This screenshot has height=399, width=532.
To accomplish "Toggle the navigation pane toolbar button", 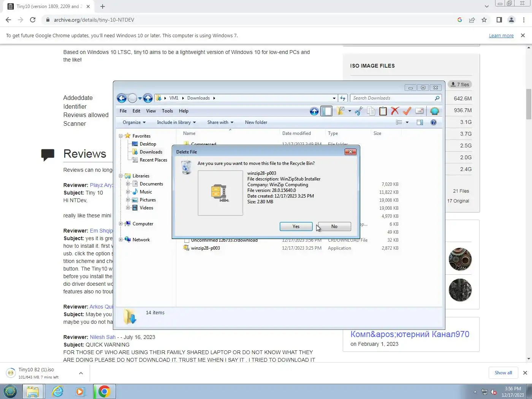I will (326, 111).
